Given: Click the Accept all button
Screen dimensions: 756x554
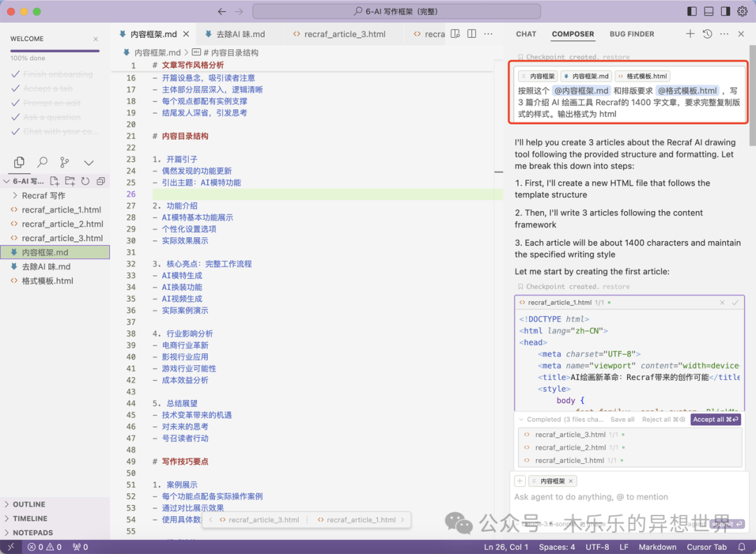Looking at the screenshot, I should (715, 420).
